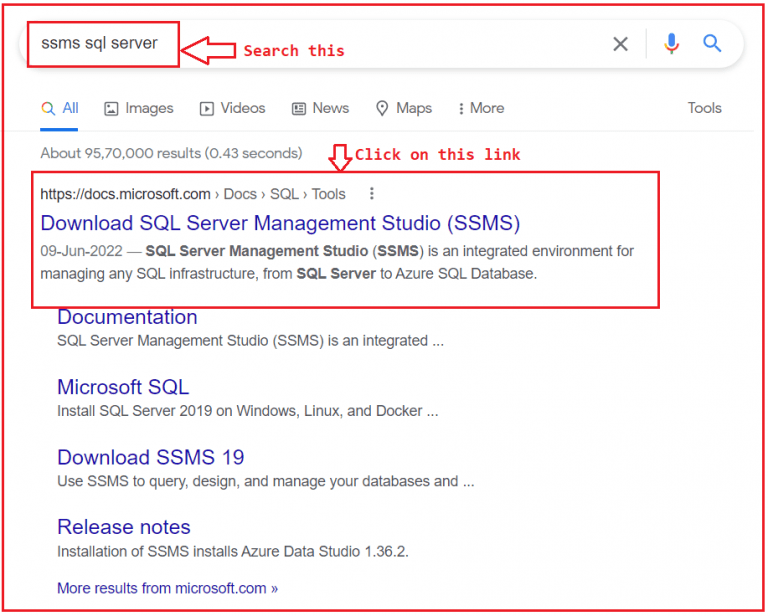
Task: Click 'Install SQL Server 2019 on Windows' snippet
Action: coord(248,411)
